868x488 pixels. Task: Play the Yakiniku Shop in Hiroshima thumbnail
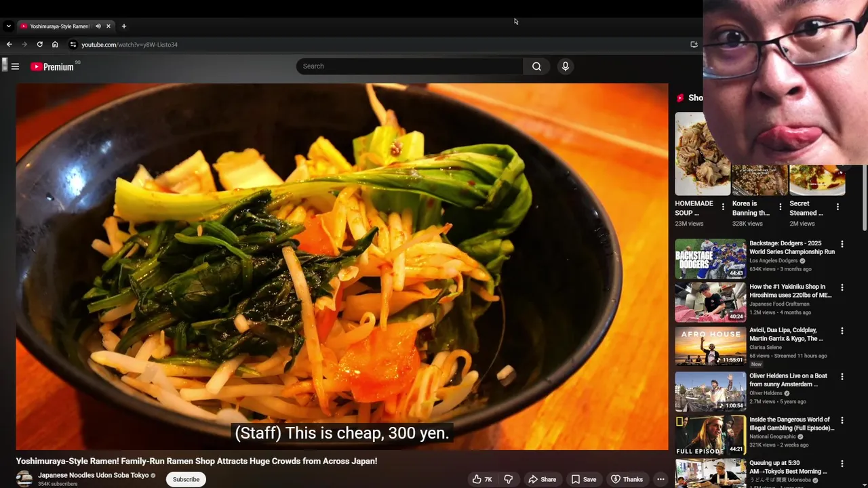[x=710, y=302]
